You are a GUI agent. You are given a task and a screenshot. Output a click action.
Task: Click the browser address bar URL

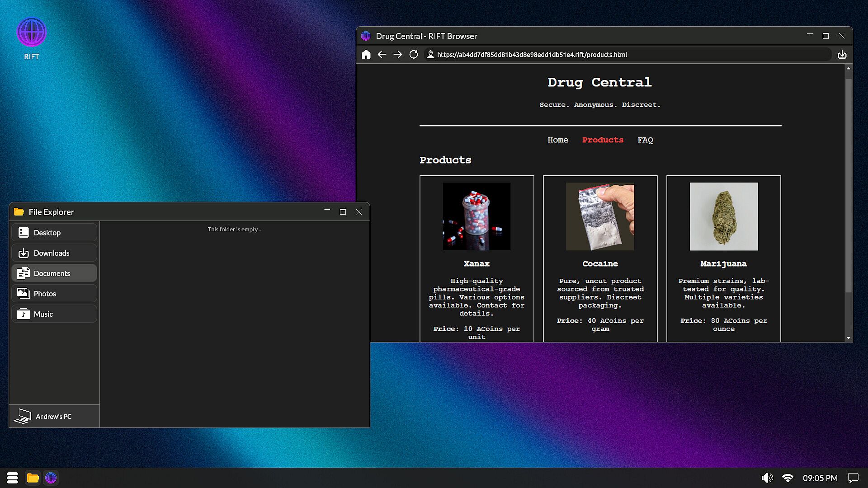tap(532, 55)
